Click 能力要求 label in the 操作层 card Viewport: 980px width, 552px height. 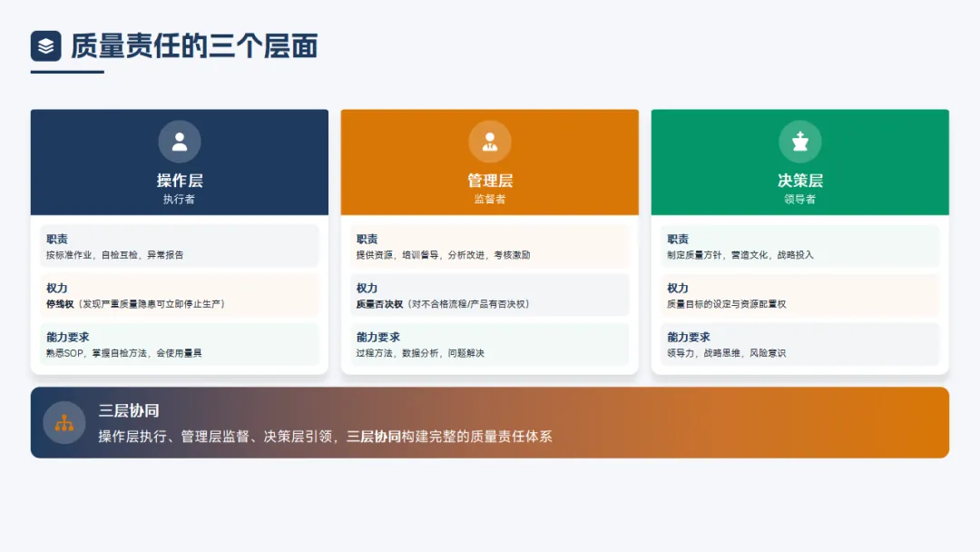point(67,338)
